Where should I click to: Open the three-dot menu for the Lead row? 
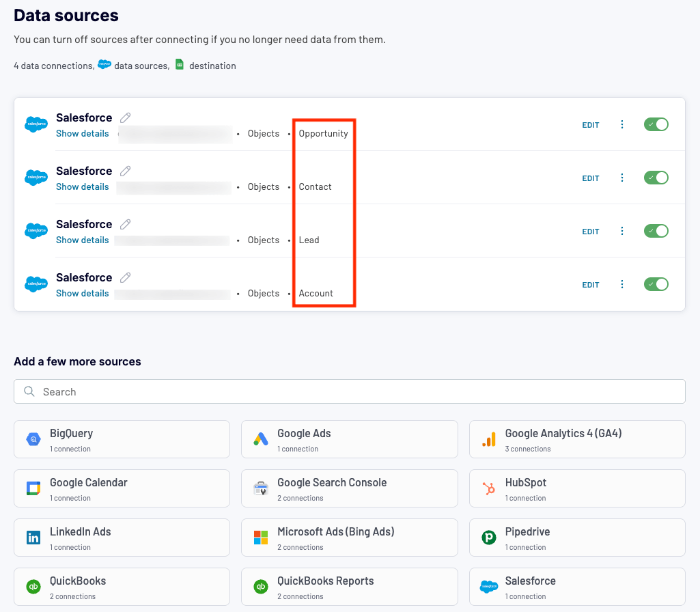(622, 231)
